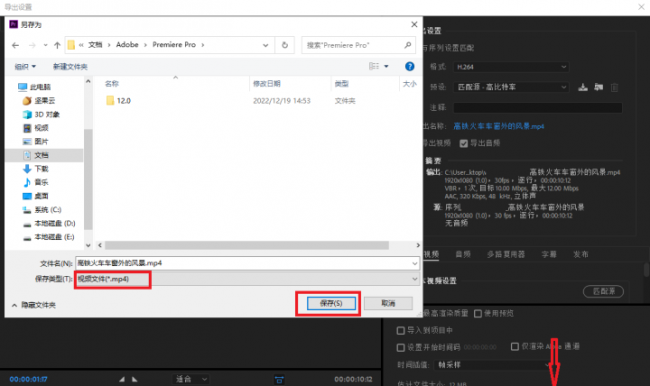Open the 系统 (C:) drive

tap(42, 210)
